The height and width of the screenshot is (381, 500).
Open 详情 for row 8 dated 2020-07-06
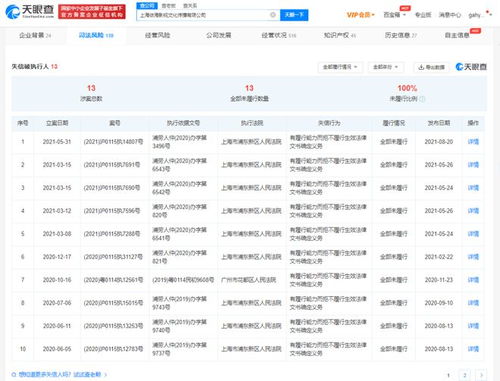point(473,303)
